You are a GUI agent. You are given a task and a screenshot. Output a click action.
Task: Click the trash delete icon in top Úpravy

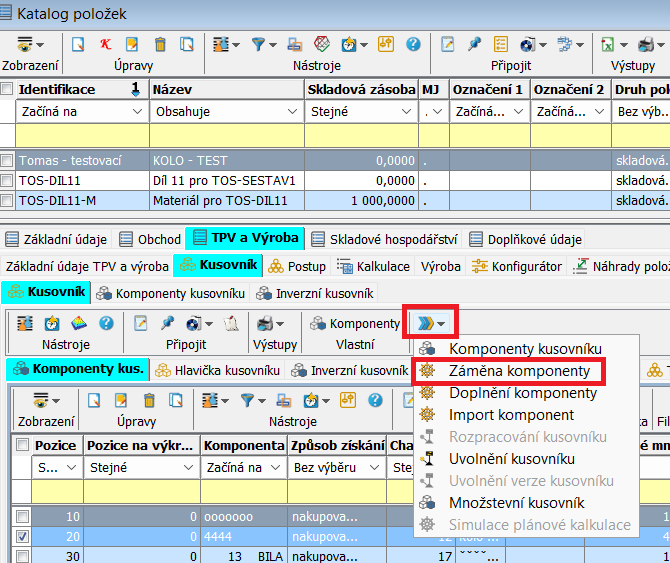(160, 44)
